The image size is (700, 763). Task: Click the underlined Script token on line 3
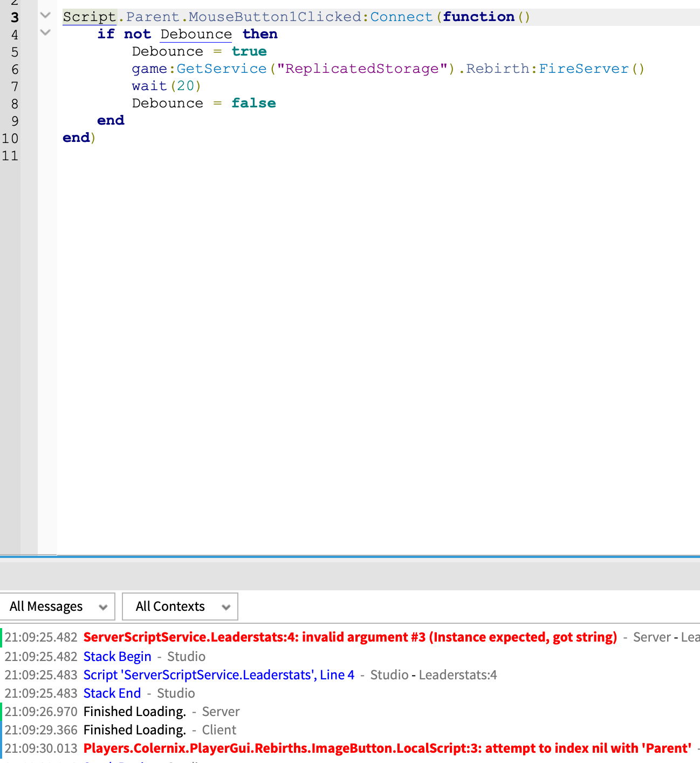[x=89, y=16]
